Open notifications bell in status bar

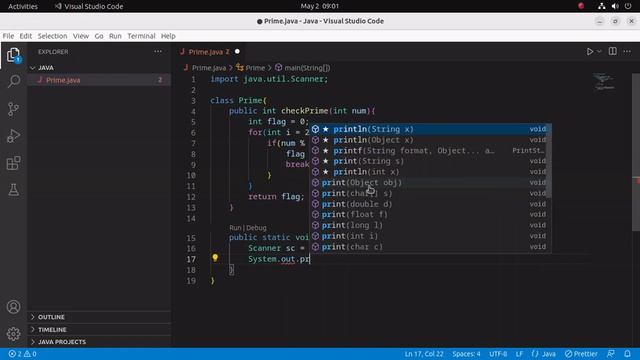(x=627, y=354)
